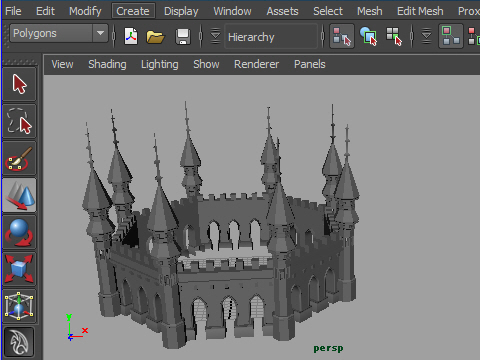Open the Window menu
This screenshot has width=480, height=360.
coord(232,11)
